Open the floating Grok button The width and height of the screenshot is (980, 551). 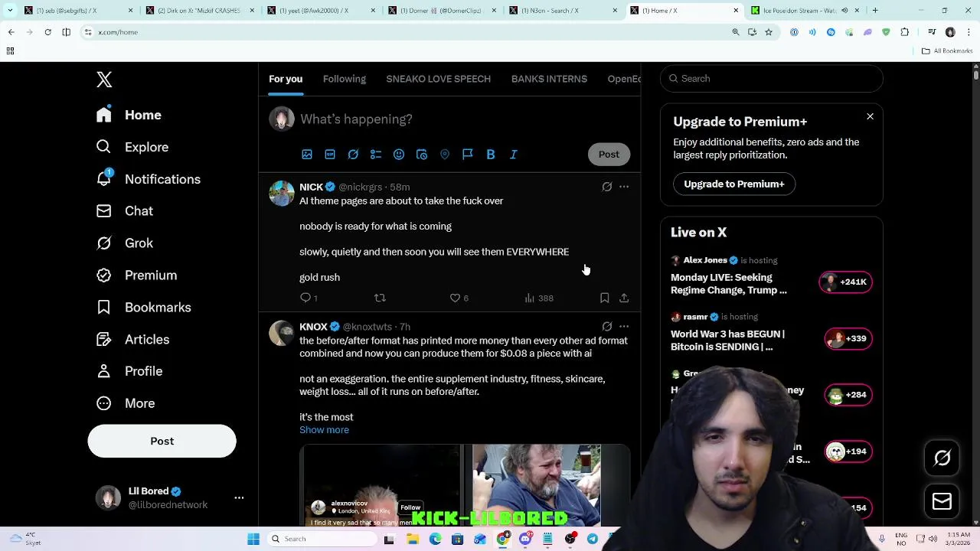(x=942, y=458)
